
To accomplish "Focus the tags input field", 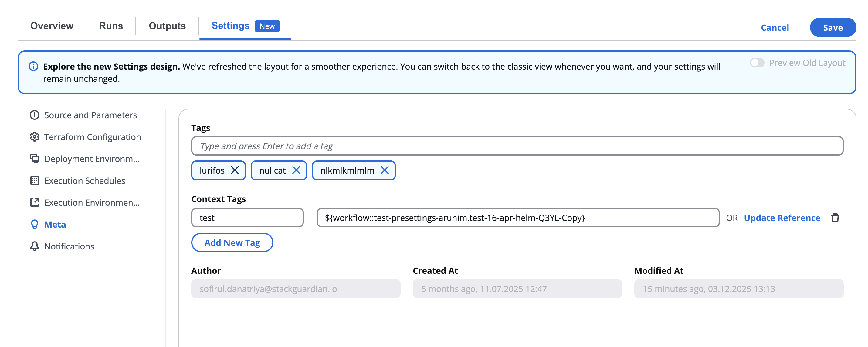I will click(x=517, y=146).
